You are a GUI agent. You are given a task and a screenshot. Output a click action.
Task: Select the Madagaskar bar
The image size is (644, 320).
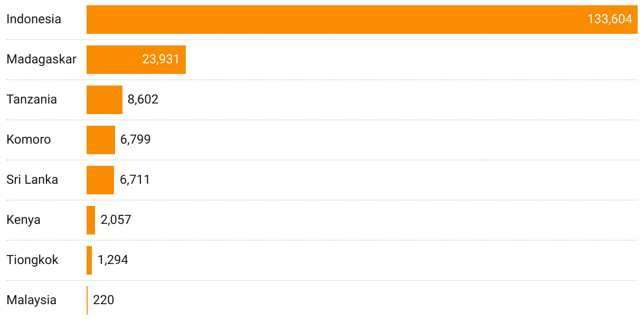tap(136, 60)
